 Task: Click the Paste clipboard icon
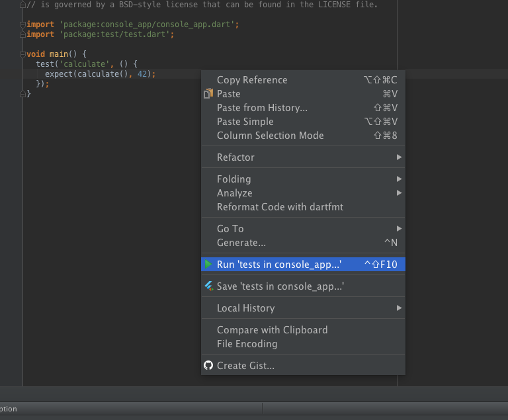[208, 93]
